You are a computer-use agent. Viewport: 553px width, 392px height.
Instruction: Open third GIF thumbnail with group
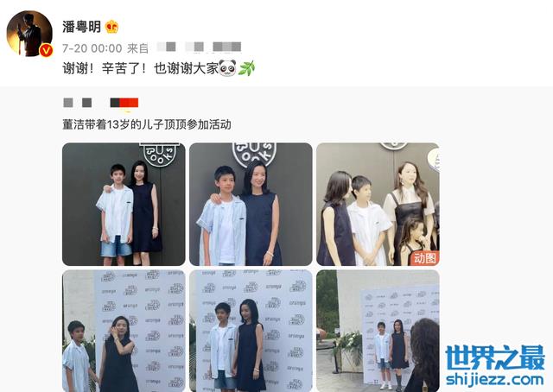tap(378, 204)
